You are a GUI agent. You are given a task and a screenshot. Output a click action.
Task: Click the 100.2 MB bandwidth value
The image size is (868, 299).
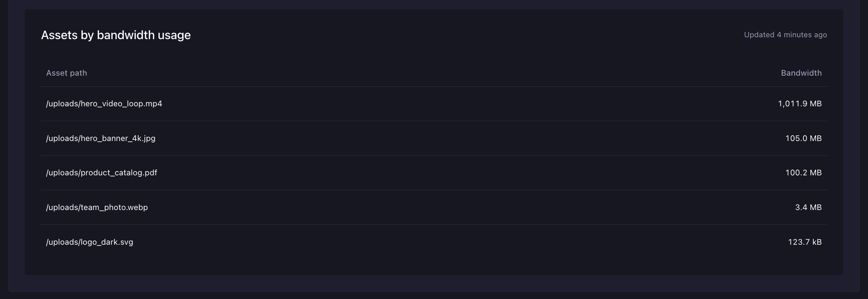click(803, 173)
